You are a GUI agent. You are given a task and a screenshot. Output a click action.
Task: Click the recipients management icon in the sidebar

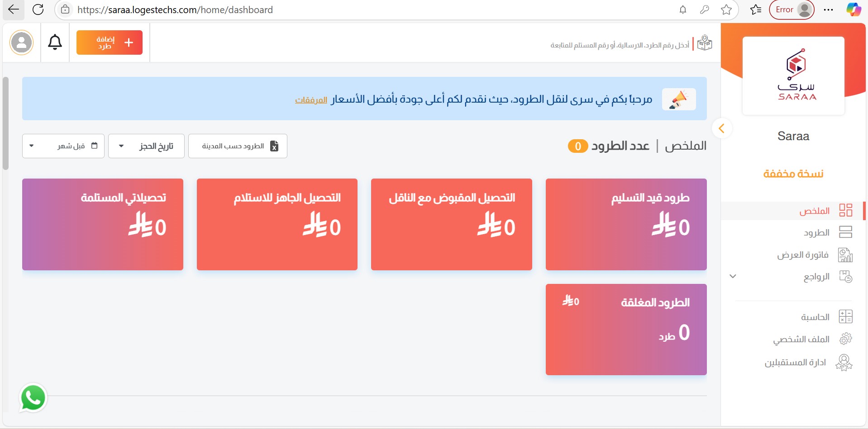click(x=844, y=363)
